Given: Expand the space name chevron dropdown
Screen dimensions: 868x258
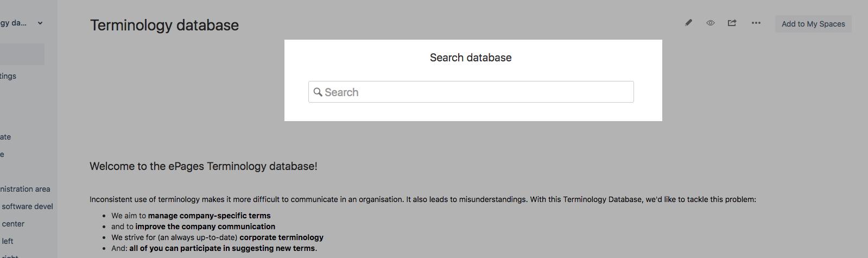Looking at the screenshot, I should click(40, 23).
